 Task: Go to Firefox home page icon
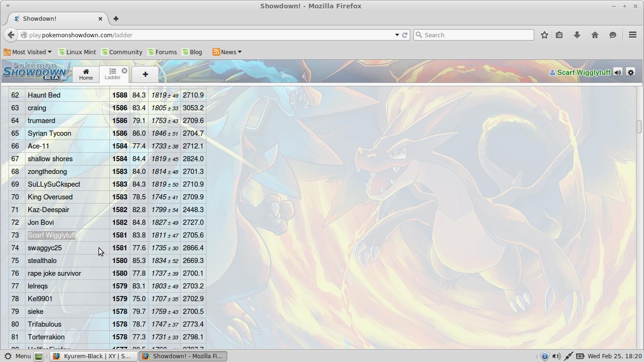click(x=595, y=35)
